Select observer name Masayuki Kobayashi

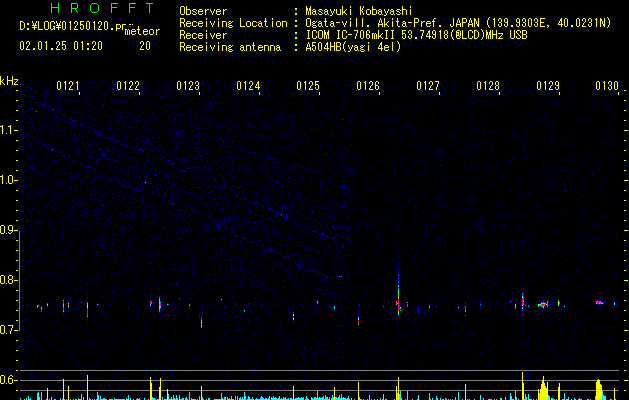(x=359, y=11)
